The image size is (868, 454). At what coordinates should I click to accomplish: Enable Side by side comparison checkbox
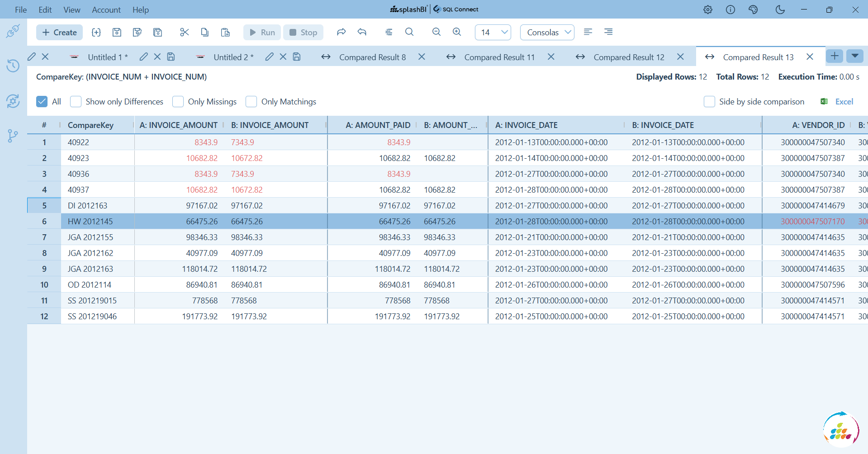(x=709, y=101)
